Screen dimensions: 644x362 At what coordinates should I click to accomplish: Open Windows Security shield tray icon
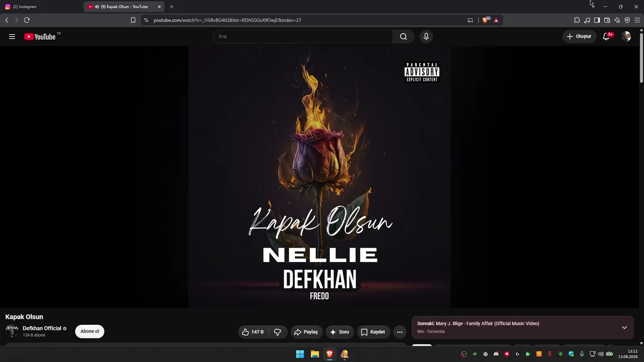[x=571, y=354]
